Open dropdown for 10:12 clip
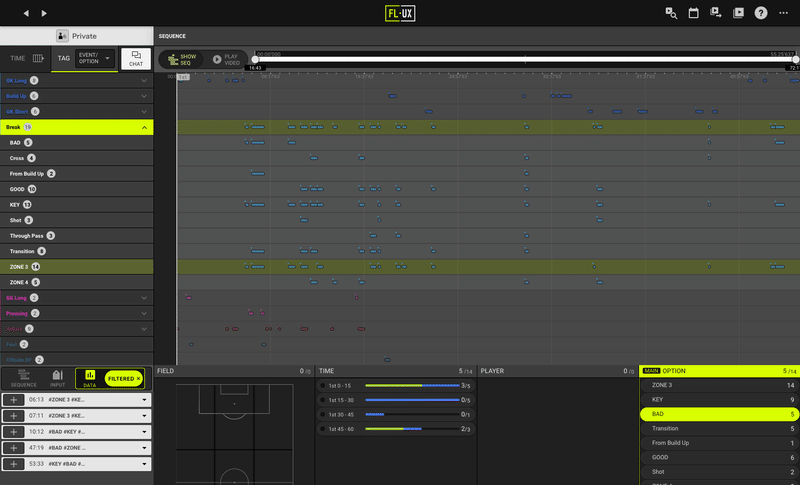 pyautogui.click(x=144, y=431)
